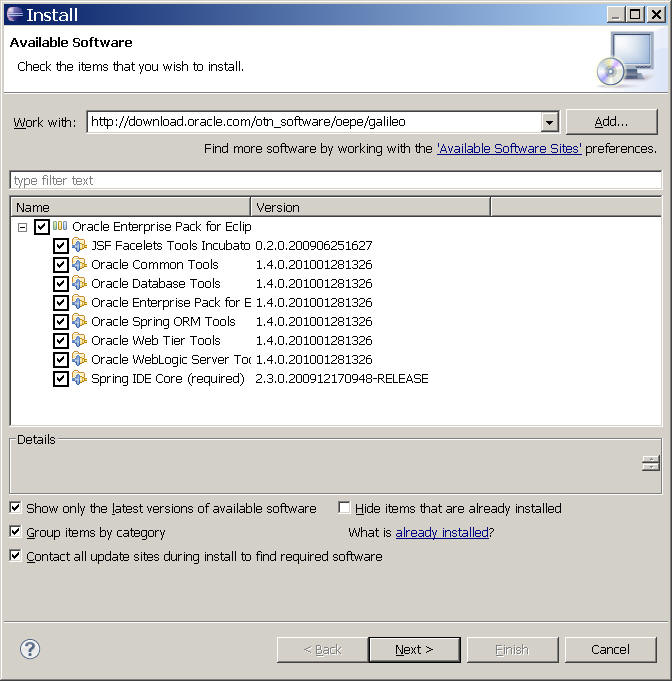Click the category icon beside Oracle Enterprise Pack

point(60,226)
